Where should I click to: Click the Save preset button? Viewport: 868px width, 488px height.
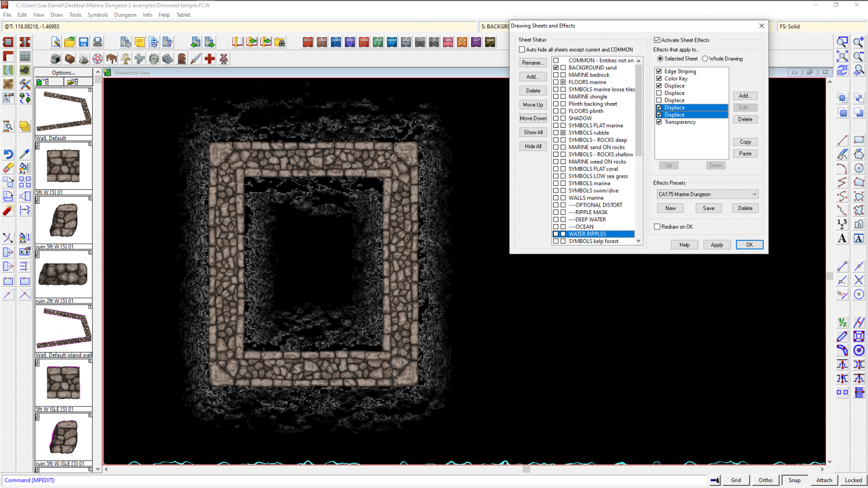(708, 208)
